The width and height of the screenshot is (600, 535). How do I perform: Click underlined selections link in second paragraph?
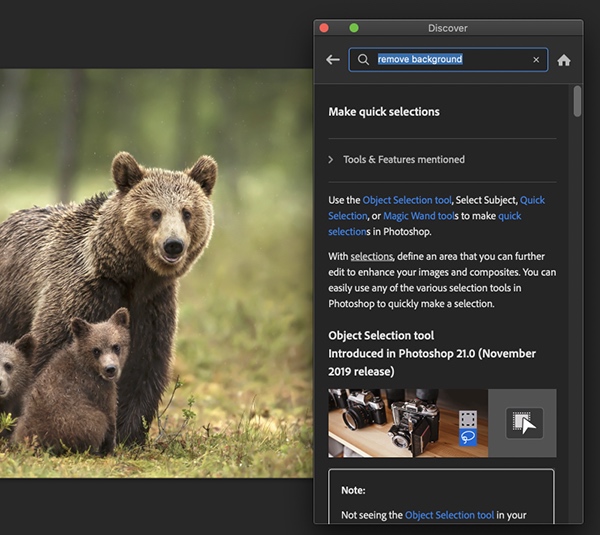372,256
